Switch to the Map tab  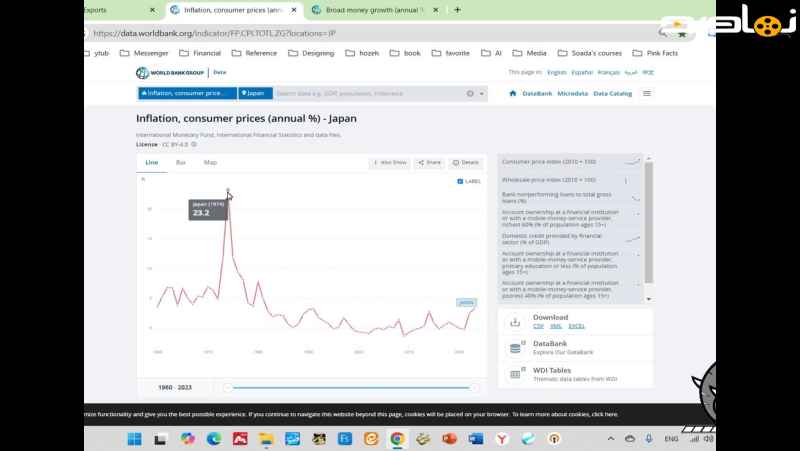coord(210,162)
